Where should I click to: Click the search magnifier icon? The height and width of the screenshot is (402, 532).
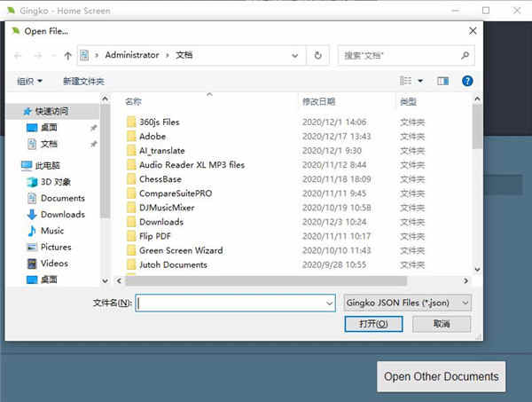pos(465,55)
